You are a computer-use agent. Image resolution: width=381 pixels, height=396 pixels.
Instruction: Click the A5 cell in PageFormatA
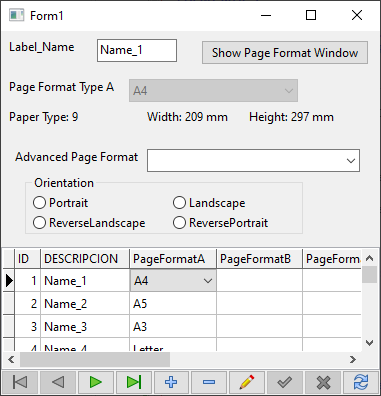(x=173, y=304)
